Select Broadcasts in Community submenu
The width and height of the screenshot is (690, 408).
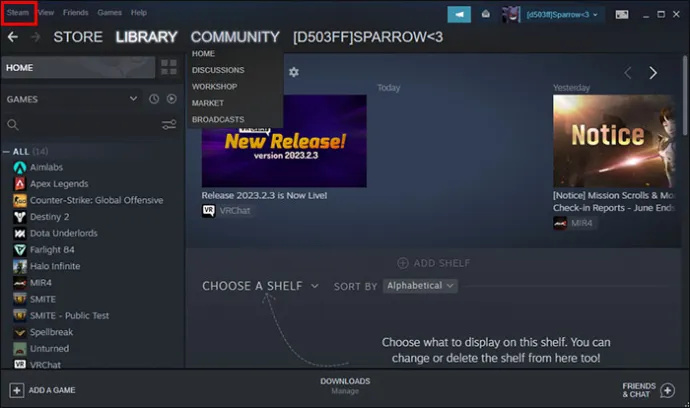point(218,120)
